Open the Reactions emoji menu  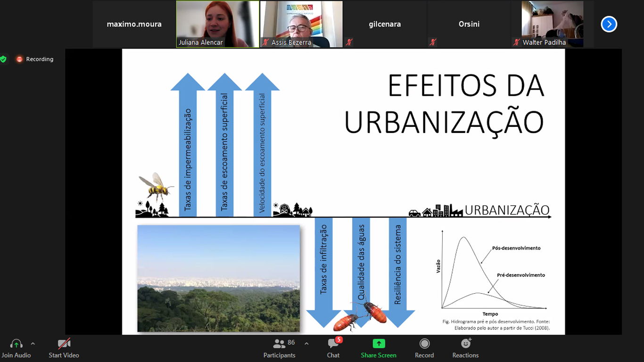pyautogui.click(x=465, y=344)
